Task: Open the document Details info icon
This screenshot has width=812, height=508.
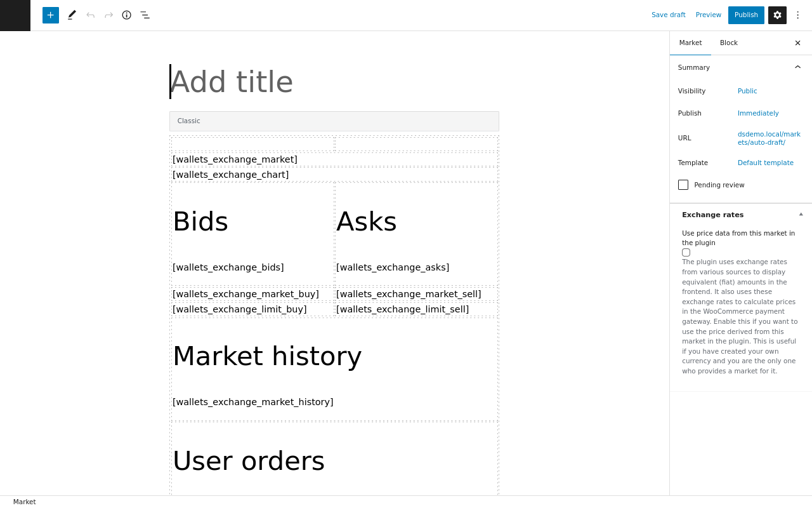Action: pyautogui.click(x=127, y=15)
